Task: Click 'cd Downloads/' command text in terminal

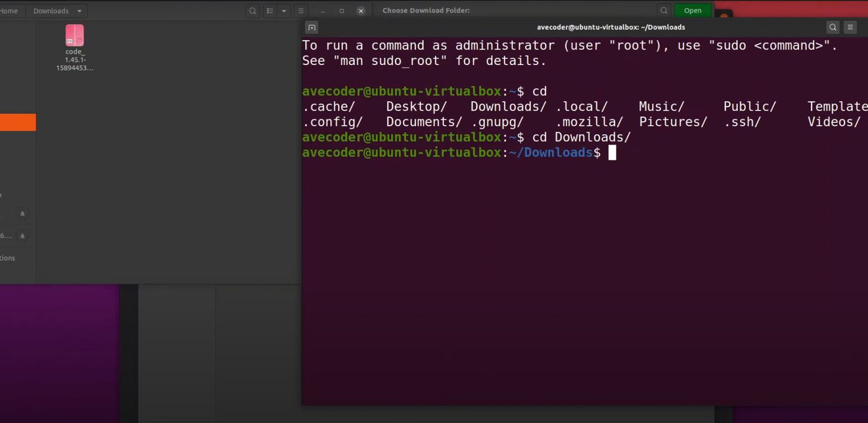Action: coord(582,137)
